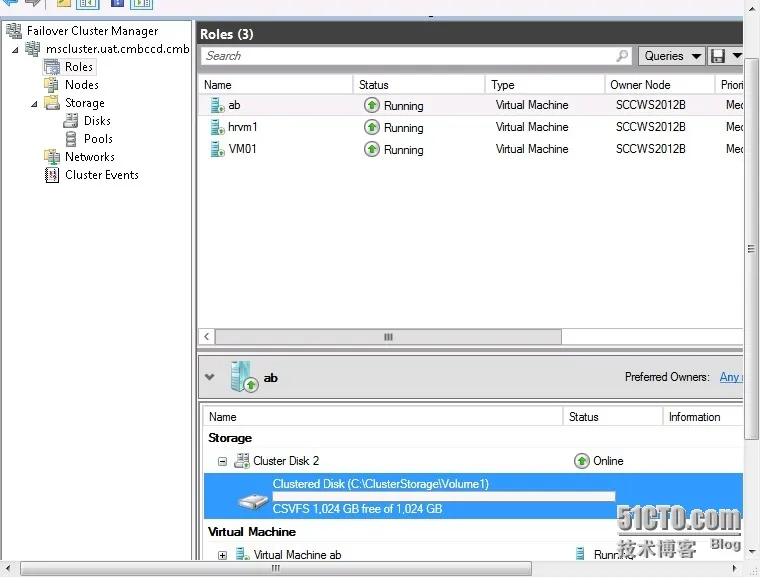
Task: Select Networks in the tree
Action: coord(90,157)
